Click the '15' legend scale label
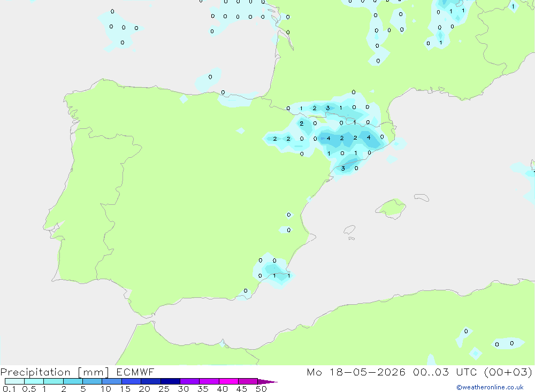This screenshot has width=535, height=392. coord(125,389)
